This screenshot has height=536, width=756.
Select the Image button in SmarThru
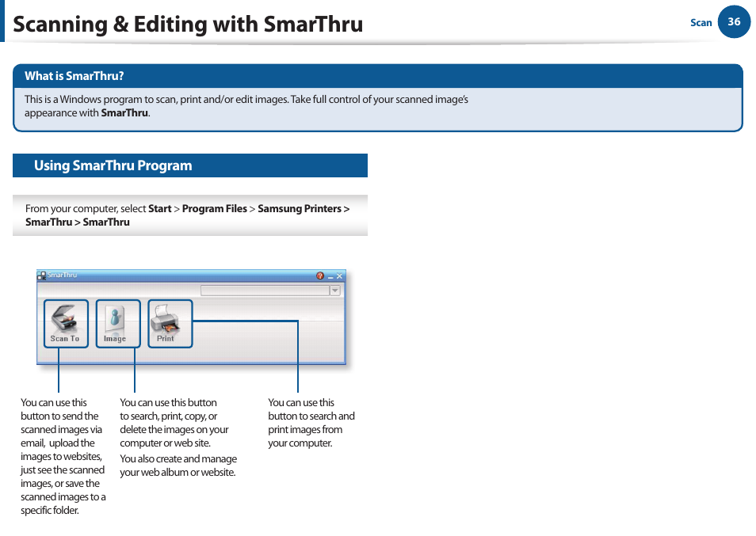point(118,324)
